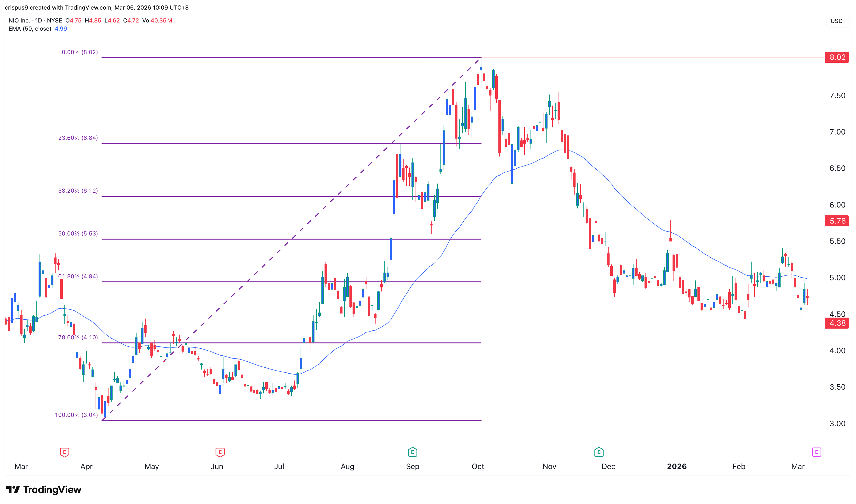Screen dimensions: 856x504
Task: Click the TradingView logo
Action: (44, 489)
